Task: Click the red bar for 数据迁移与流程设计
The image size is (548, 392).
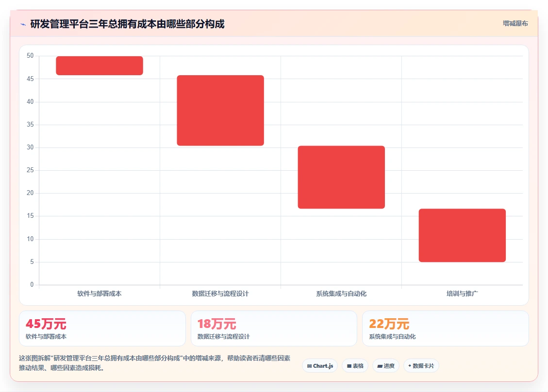Action: click(x=220, y=111)
